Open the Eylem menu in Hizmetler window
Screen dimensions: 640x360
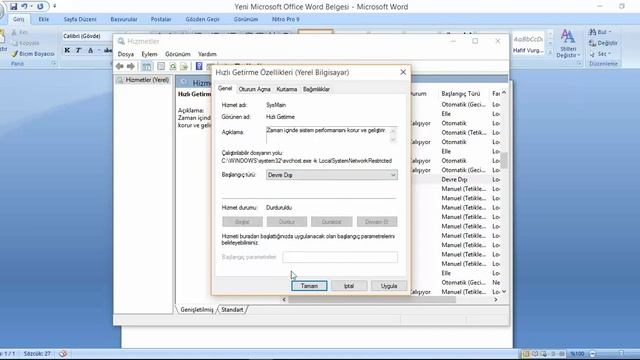149,54
